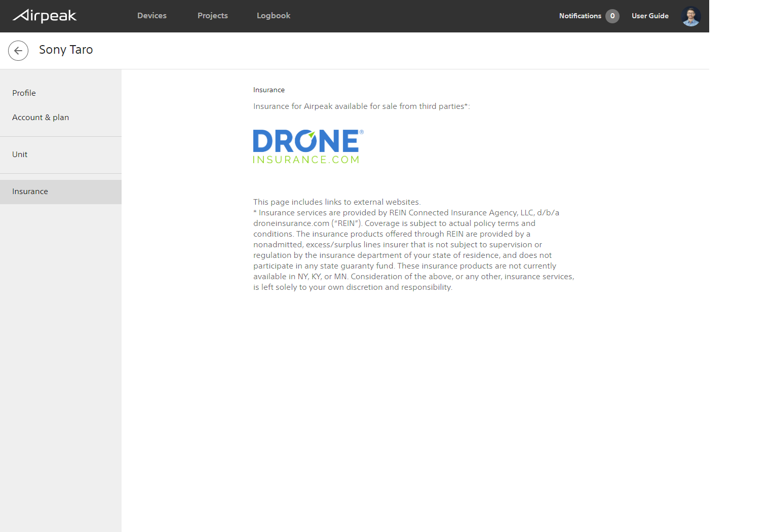Select Profile in the sidebar
The image size is (770, 532).
(x=61, y=93)
